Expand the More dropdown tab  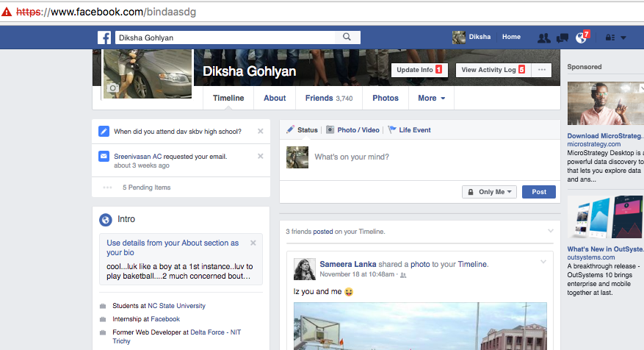(x=431, y=98)
